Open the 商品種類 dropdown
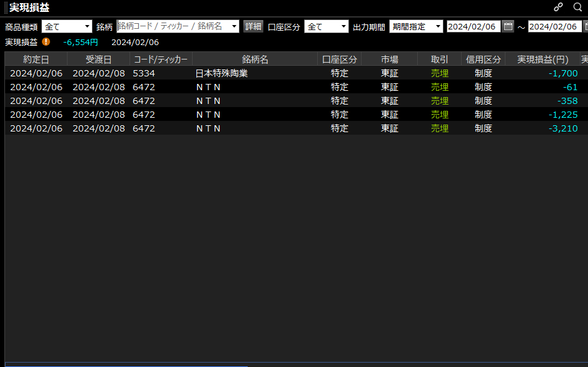 67,26
